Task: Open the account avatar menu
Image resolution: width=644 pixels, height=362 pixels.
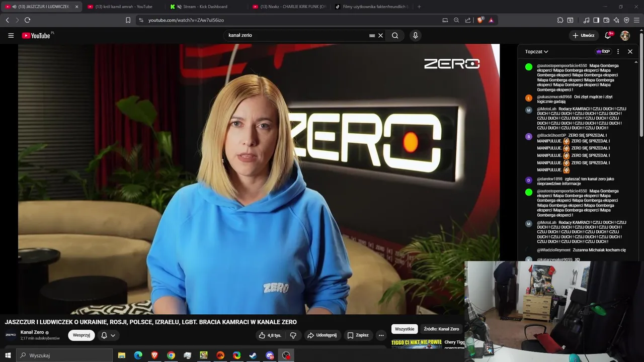Action: coord(625,36)
